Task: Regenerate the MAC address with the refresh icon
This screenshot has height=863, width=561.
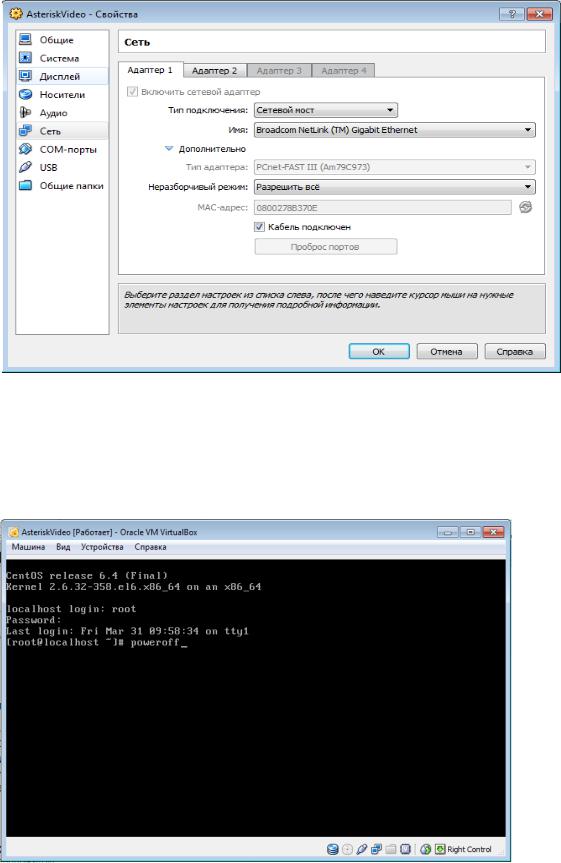Action: point(525,207)
